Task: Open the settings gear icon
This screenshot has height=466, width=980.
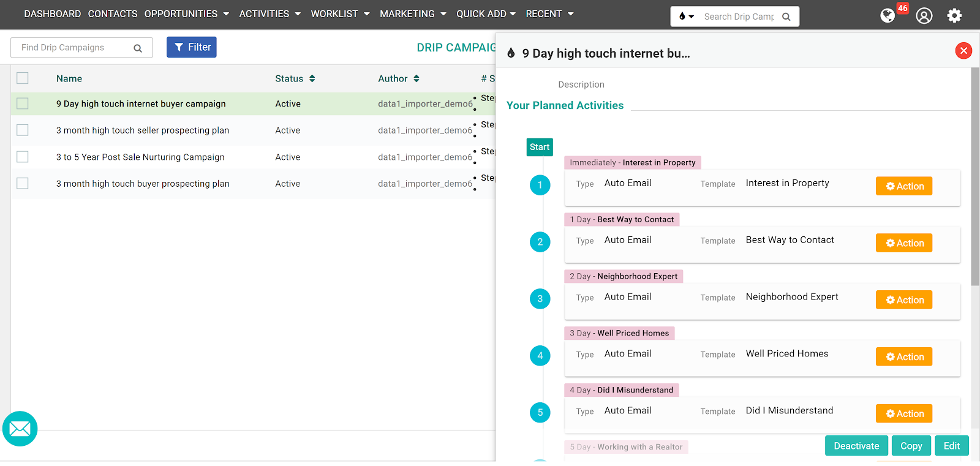Action: [954, 15]
